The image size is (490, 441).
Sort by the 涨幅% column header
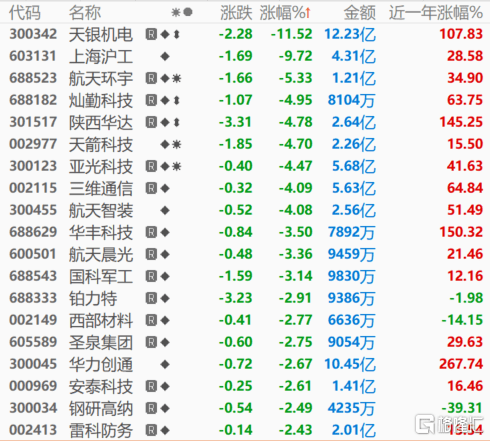(x=282, y=13)
